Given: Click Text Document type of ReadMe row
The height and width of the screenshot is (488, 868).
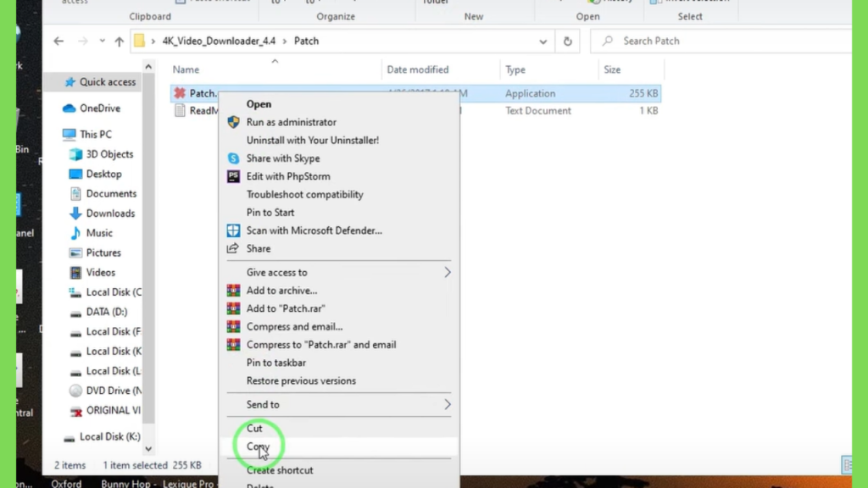Looking at the screenshot, I should click(x=538, y=111).
